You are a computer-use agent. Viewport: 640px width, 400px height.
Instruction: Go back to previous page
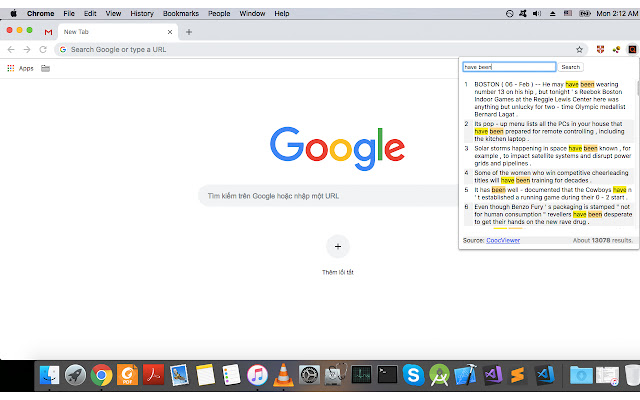coord(11,49)
